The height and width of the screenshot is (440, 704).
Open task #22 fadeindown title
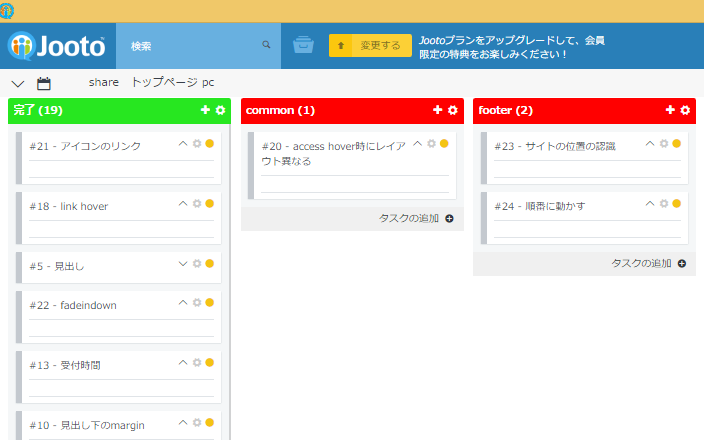click(x=73, y=306)
